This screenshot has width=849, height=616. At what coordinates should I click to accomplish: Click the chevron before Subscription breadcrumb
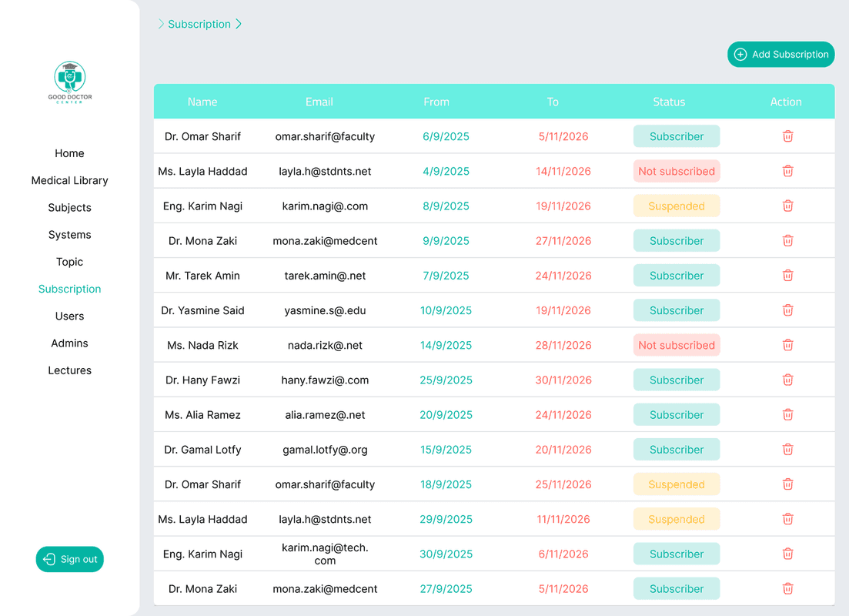(161, 24)
